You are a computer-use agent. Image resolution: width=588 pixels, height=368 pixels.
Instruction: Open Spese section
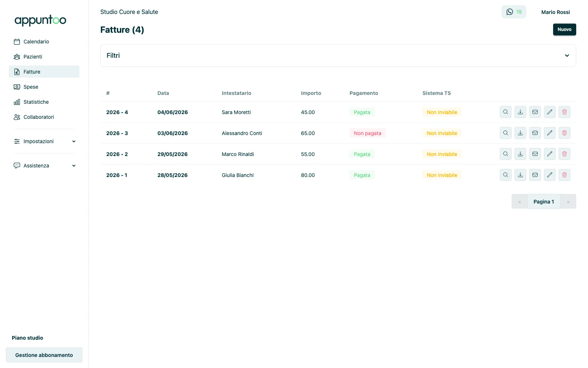click(44, 87)
